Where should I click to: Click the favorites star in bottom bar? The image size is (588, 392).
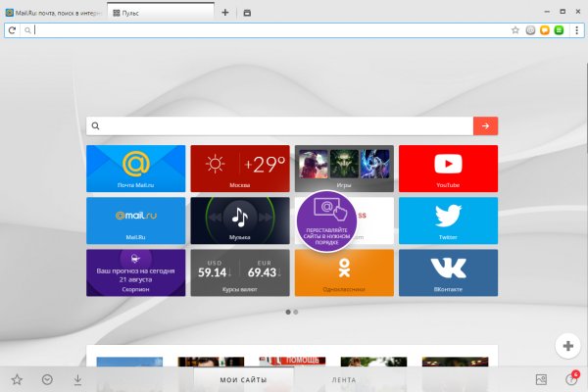point(17,379)
